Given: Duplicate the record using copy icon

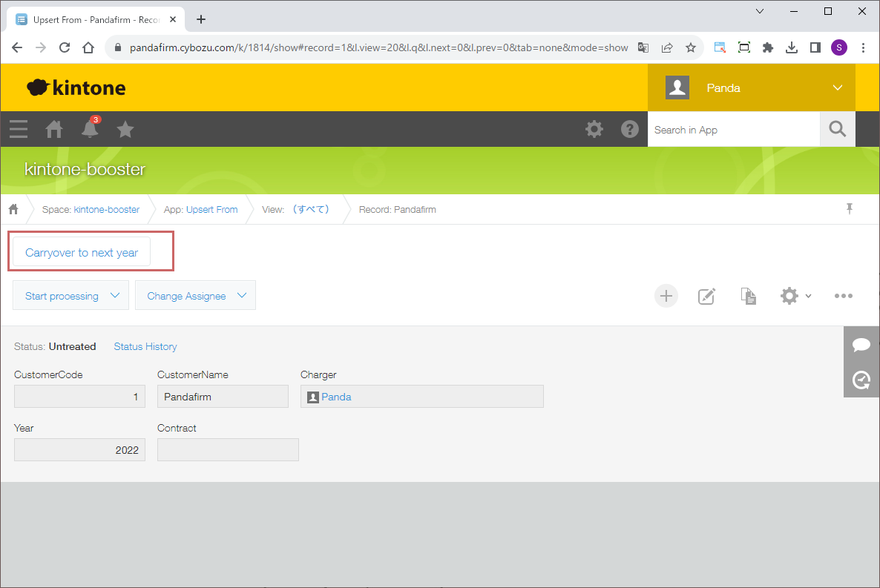Looking at the screenshot, I should 749,296.
